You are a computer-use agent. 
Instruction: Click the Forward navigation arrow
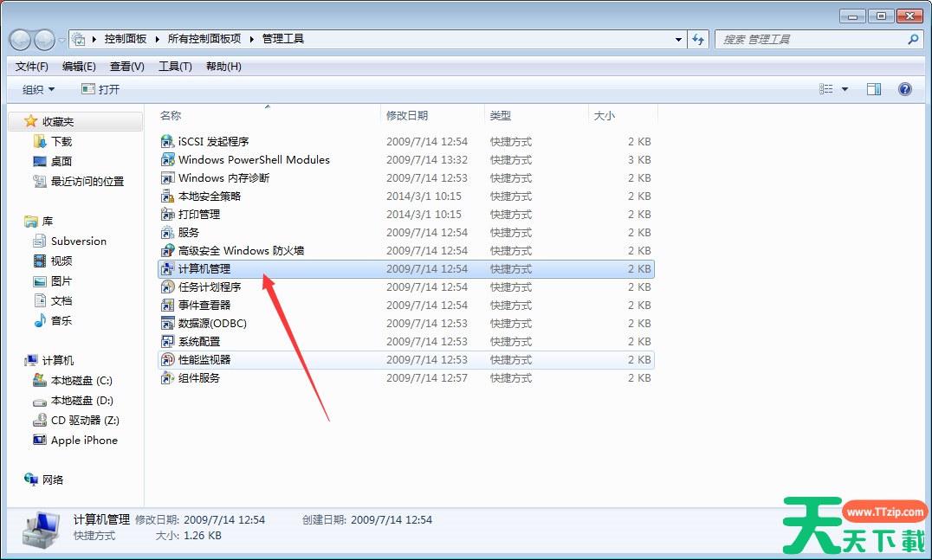(44, 40)
